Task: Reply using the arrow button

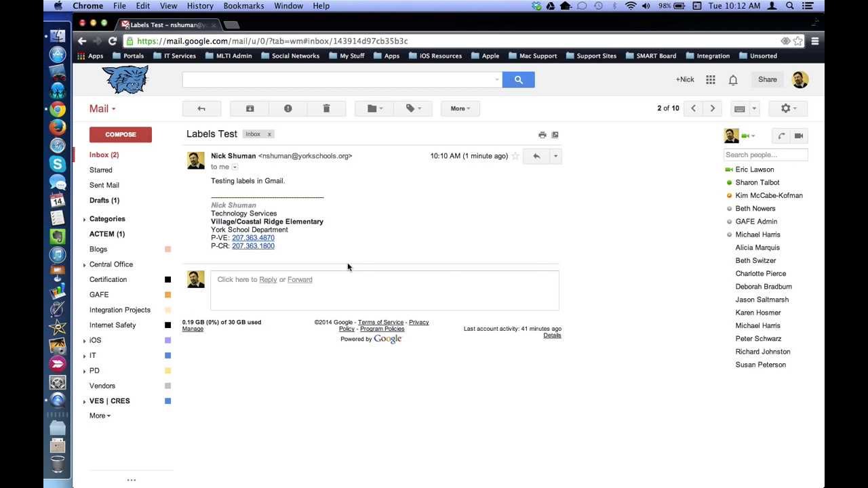Action: coord(536,156)
